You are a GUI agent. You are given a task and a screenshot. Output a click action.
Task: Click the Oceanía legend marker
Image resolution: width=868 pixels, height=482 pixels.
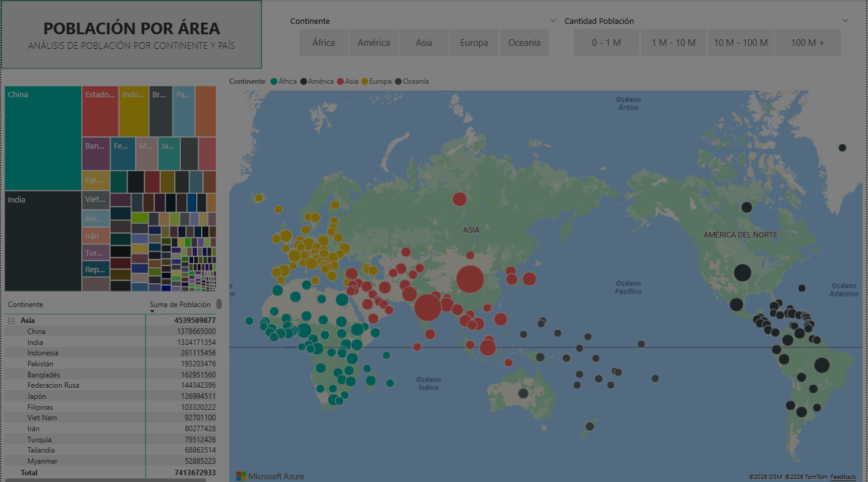pos(399,81)
